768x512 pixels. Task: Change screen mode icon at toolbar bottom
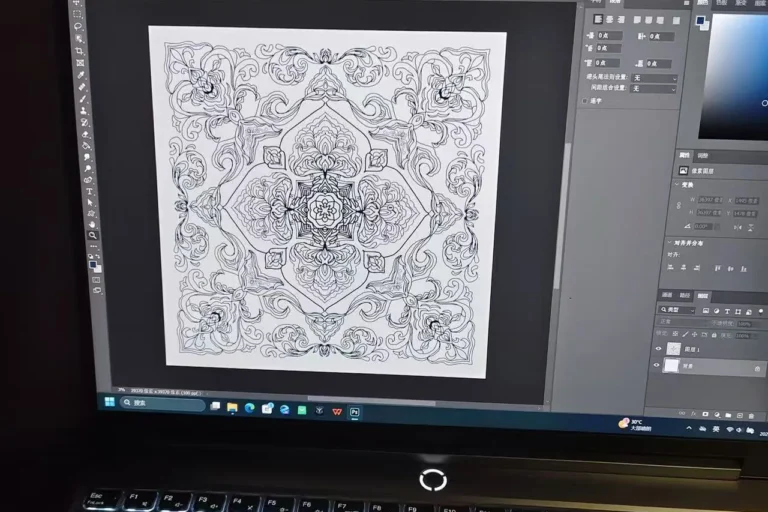97,291
